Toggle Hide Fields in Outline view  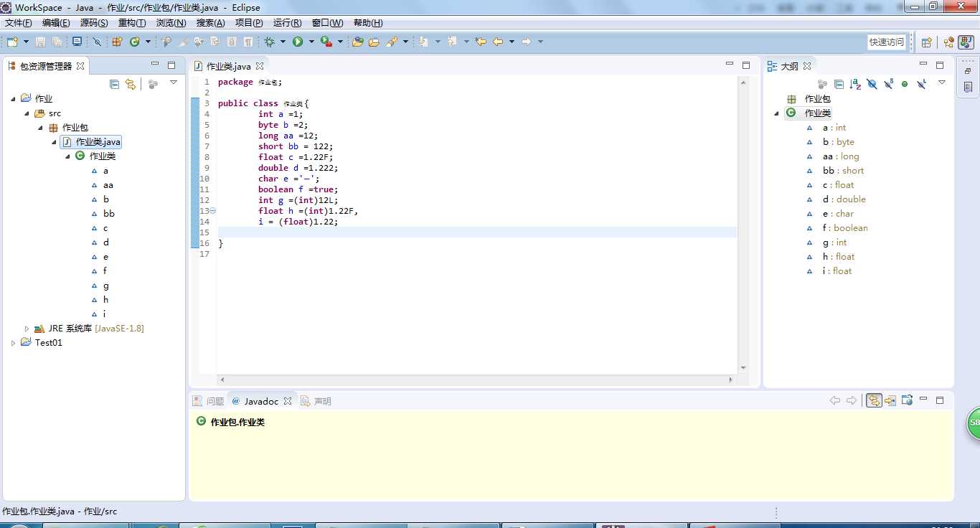click(872, 84)
